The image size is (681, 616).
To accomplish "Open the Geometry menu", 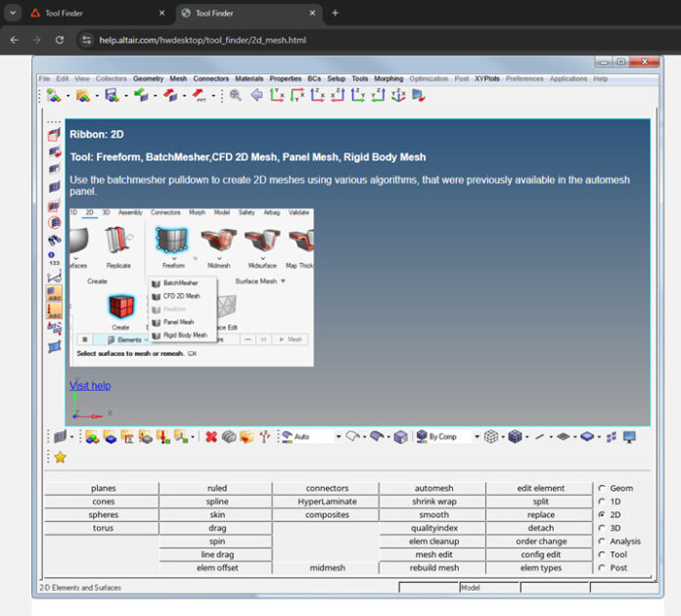I will click(149, 78).
